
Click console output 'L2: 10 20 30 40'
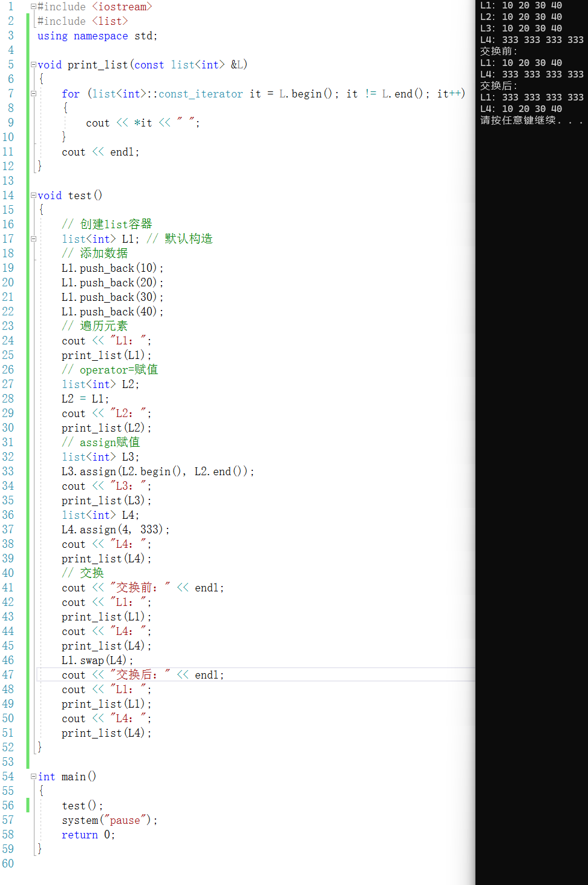click(521, 17)
